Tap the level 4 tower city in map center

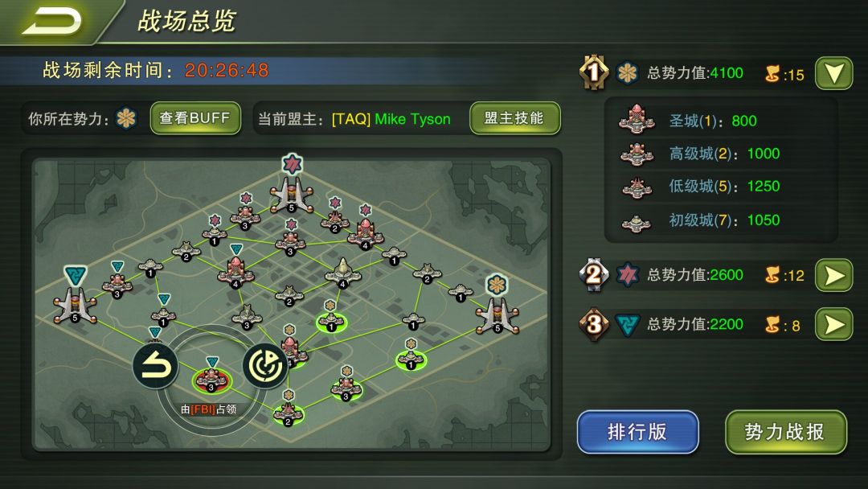coord(342,273)
